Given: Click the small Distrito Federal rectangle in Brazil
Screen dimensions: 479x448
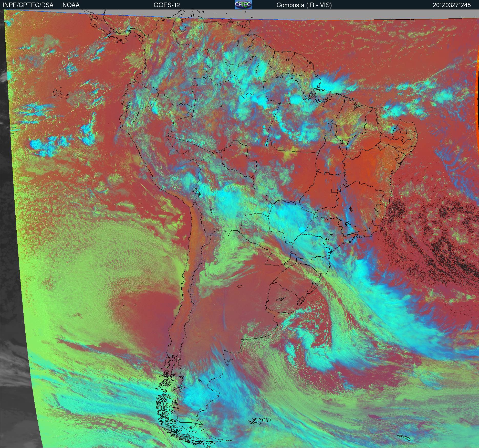Looking at the screenshot, I should (x=334, y=190).
